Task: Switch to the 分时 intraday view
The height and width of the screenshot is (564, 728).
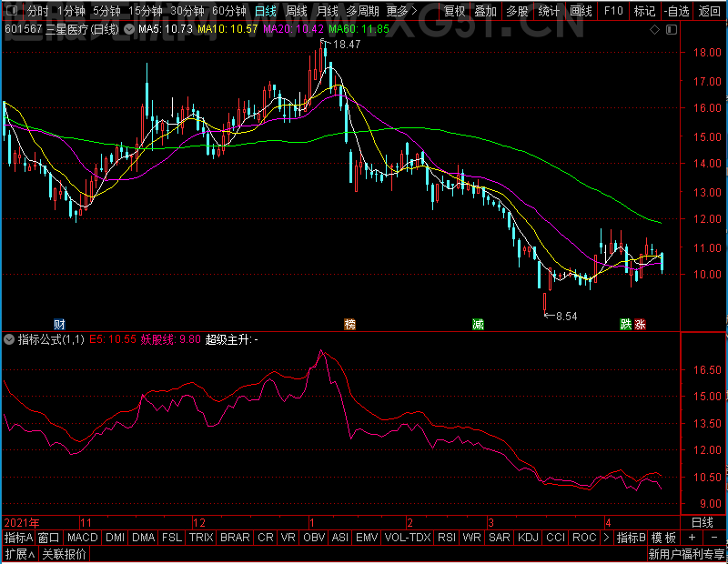Action: 37,11
